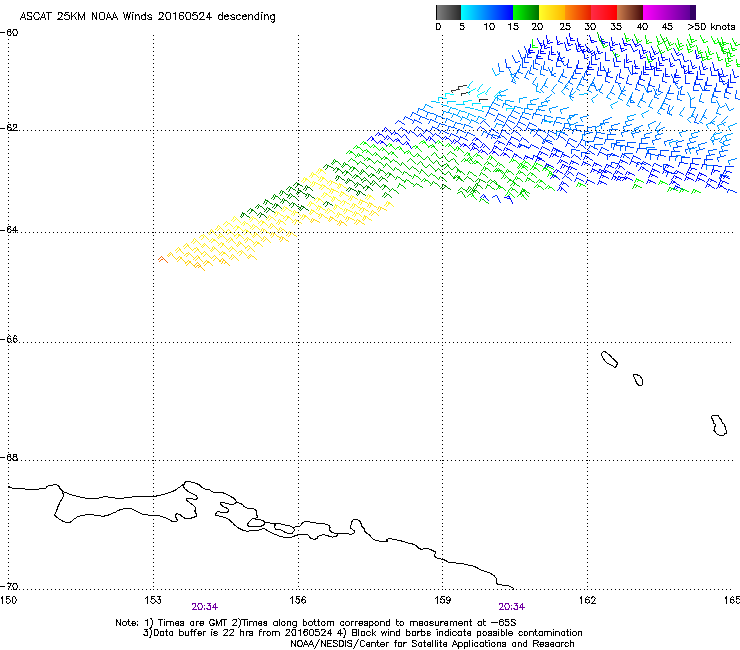This screenshot has width=740, height=650.
Task: Click the '-68' latitude label
Action: pos(9,457)
